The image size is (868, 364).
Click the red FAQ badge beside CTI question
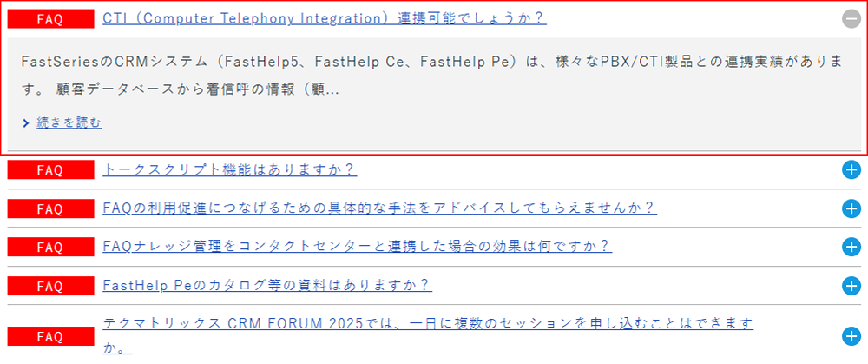(49, 18)
